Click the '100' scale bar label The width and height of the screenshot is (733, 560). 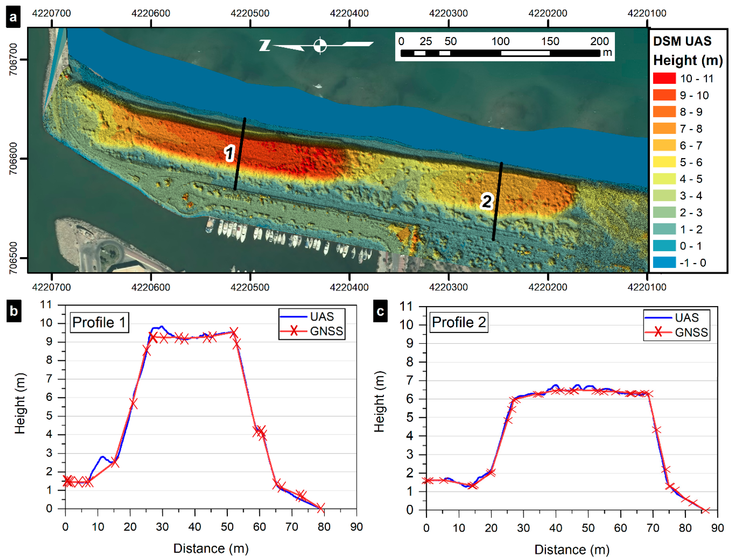(x=500, y=41)
